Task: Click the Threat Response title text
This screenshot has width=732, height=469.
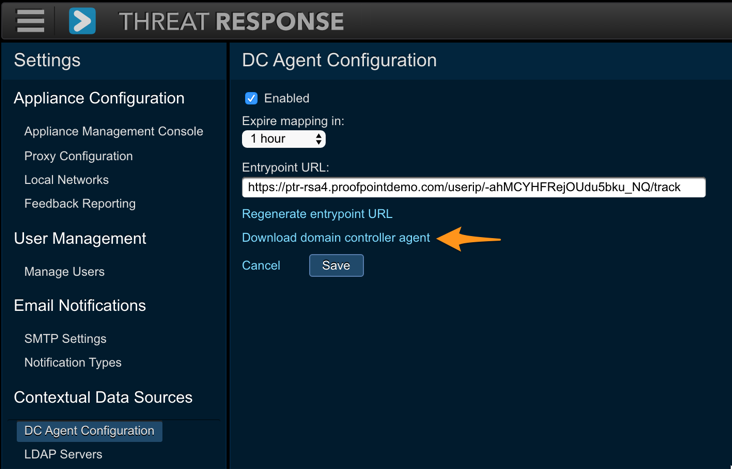Action: (231, 21)
